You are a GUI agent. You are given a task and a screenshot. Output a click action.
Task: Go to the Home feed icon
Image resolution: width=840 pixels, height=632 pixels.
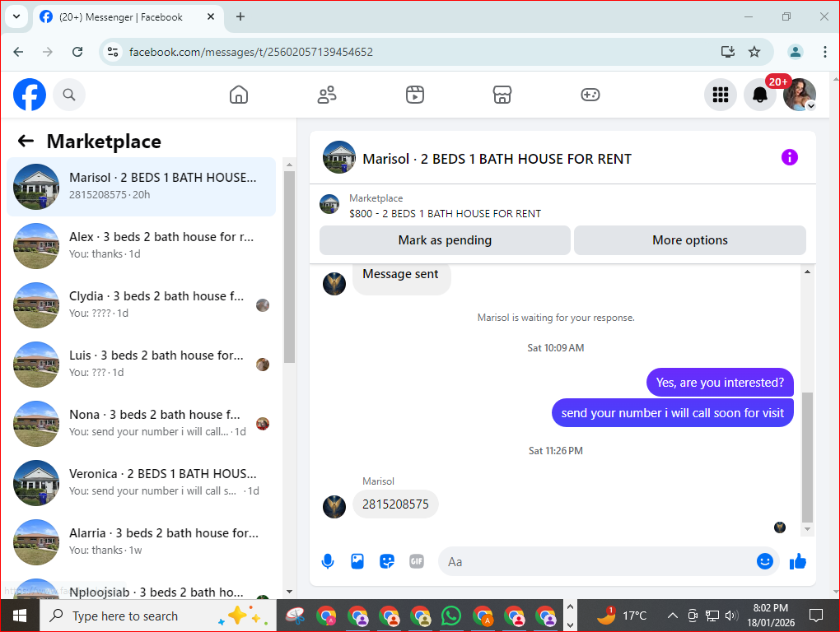click(238, 95)
